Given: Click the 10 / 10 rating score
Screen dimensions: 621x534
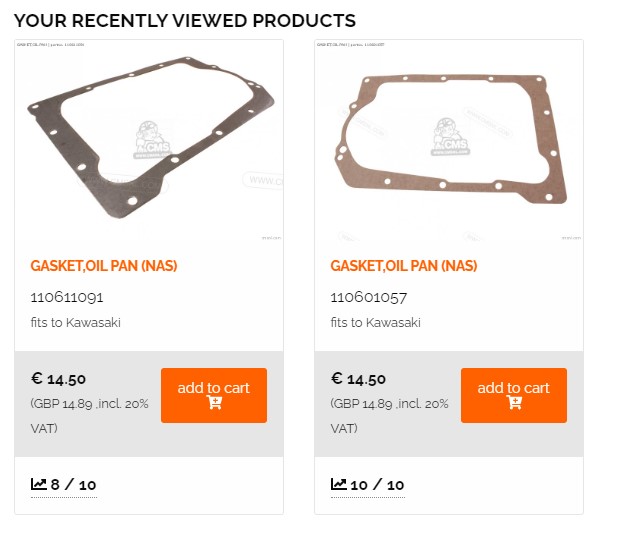Looking at the screenshot, I should (x=378, y=485).
